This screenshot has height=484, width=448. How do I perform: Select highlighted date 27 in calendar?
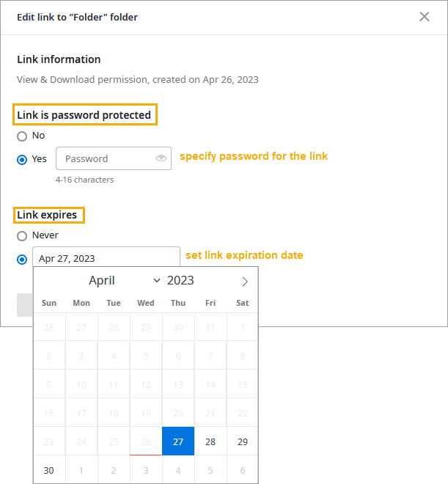click(x=178, y=441)
